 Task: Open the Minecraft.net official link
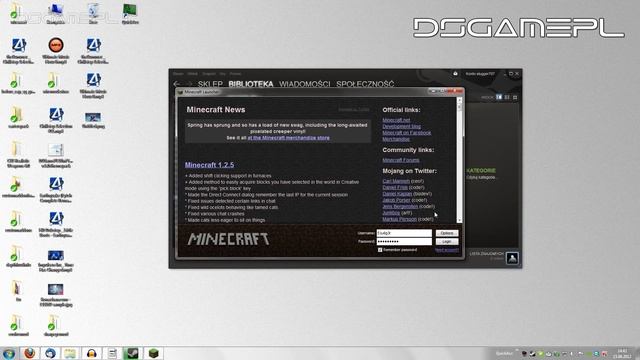[x=396, y=120]
